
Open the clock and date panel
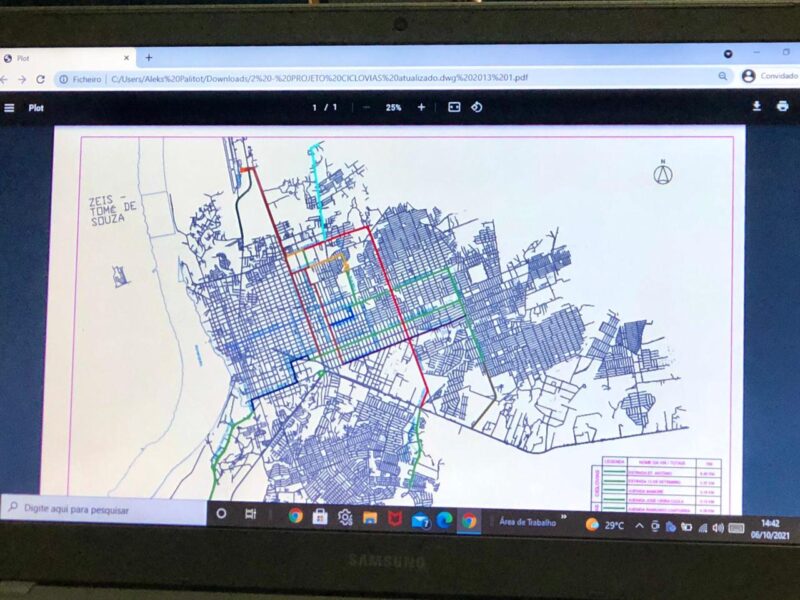coord(770,528)
